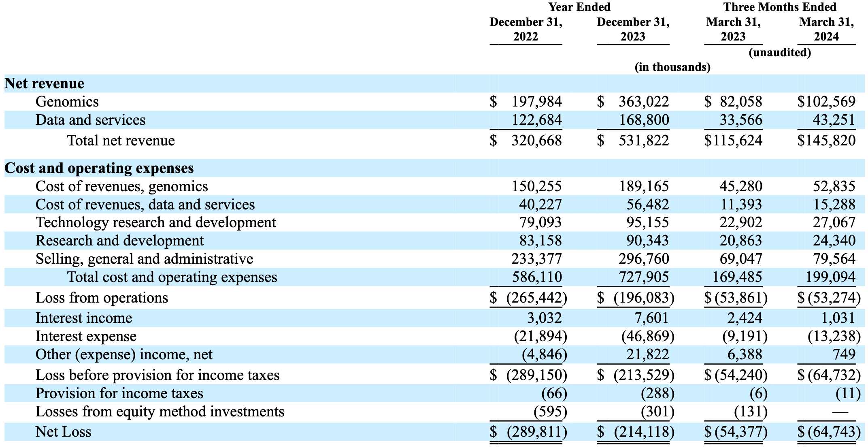Select Provision for income taxes value (288)
868x448 pixels.
657,393
